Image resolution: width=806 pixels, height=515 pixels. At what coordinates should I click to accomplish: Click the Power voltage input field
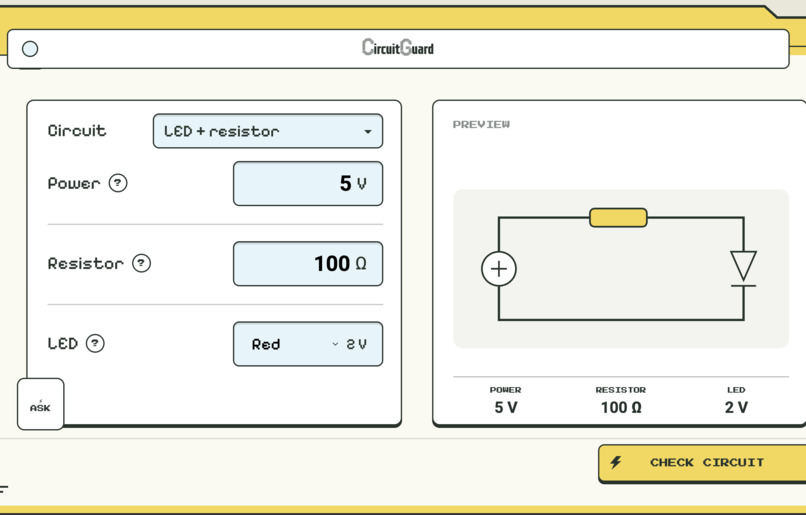[308, 183]
